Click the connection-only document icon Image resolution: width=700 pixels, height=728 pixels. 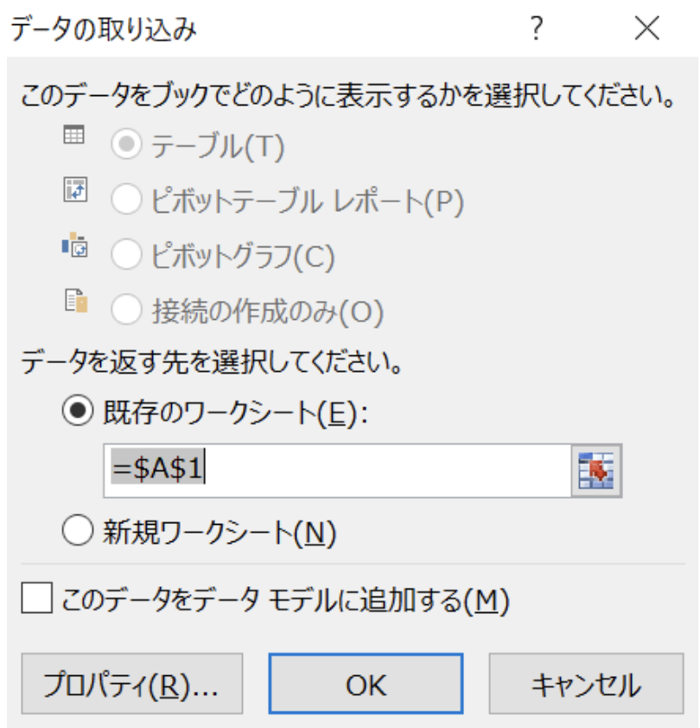tap(74, 302)
